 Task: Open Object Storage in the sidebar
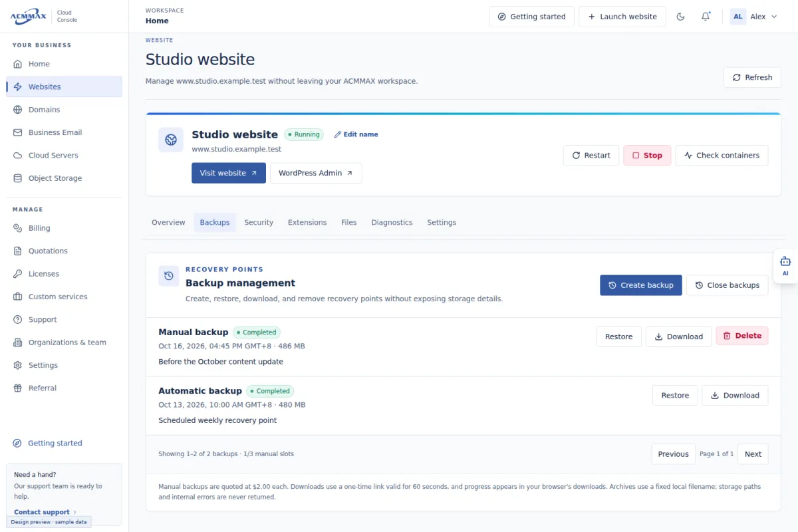[x=64, y=178]
